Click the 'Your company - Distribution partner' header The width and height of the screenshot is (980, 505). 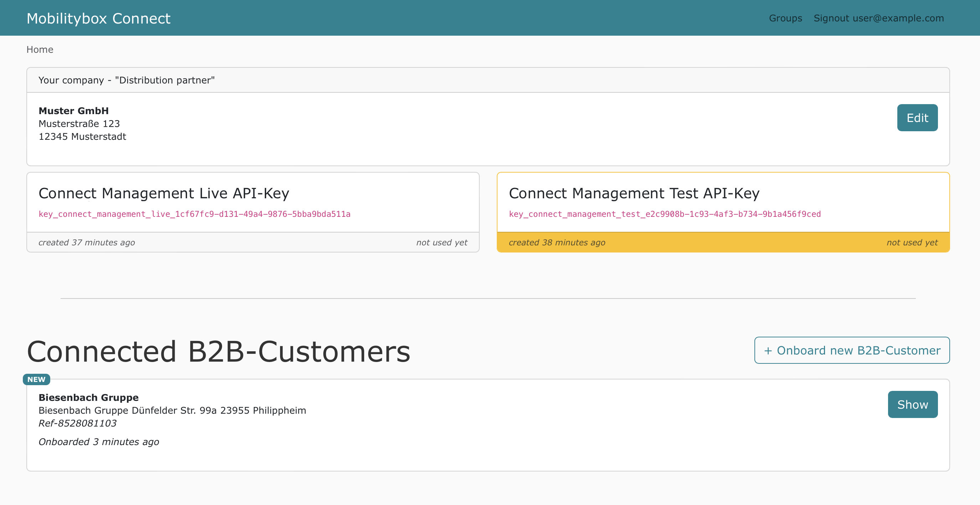pyautogui.click(x=127, y=80)
